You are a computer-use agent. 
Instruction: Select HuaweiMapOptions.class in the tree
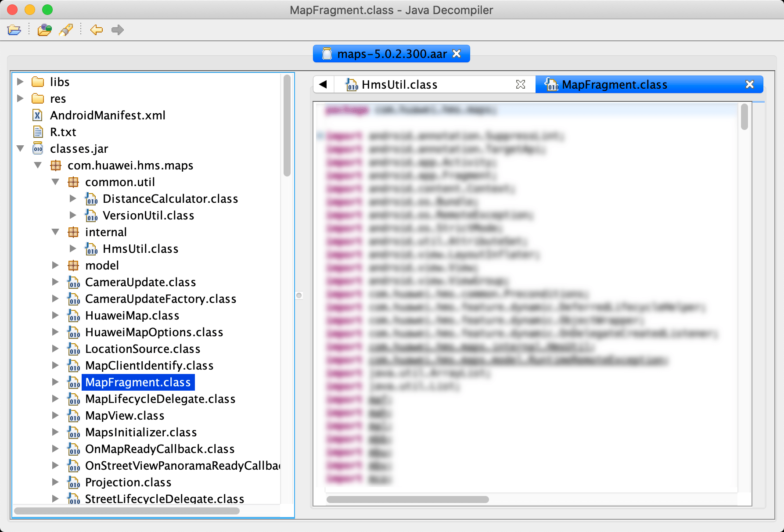coord(154,332)
